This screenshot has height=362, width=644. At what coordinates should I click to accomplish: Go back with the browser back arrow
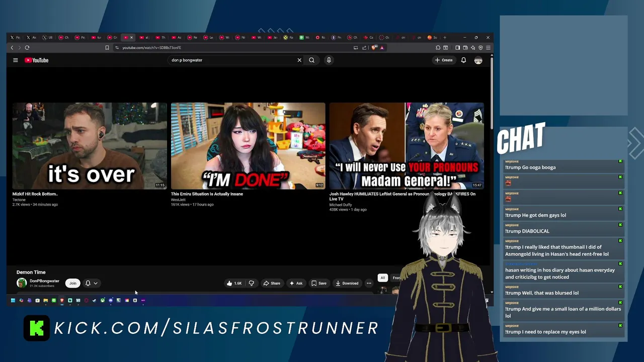[12, 48]
